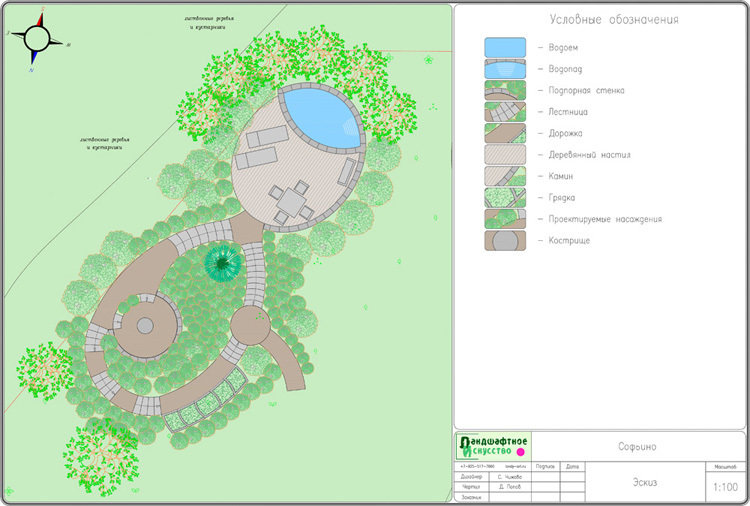
Task: Select the 1:100 scale value
Action: point(724,487)
